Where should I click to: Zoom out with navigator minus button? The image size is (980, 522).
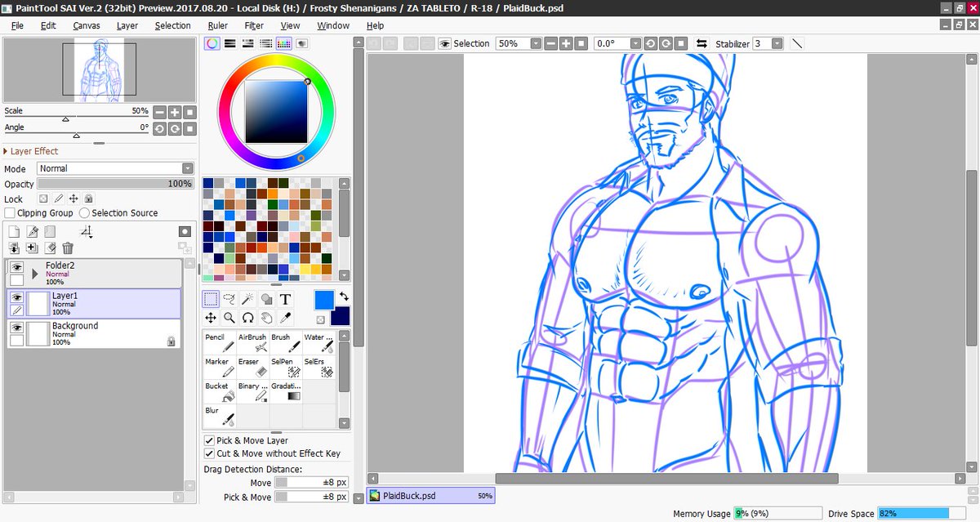[160, 112]
